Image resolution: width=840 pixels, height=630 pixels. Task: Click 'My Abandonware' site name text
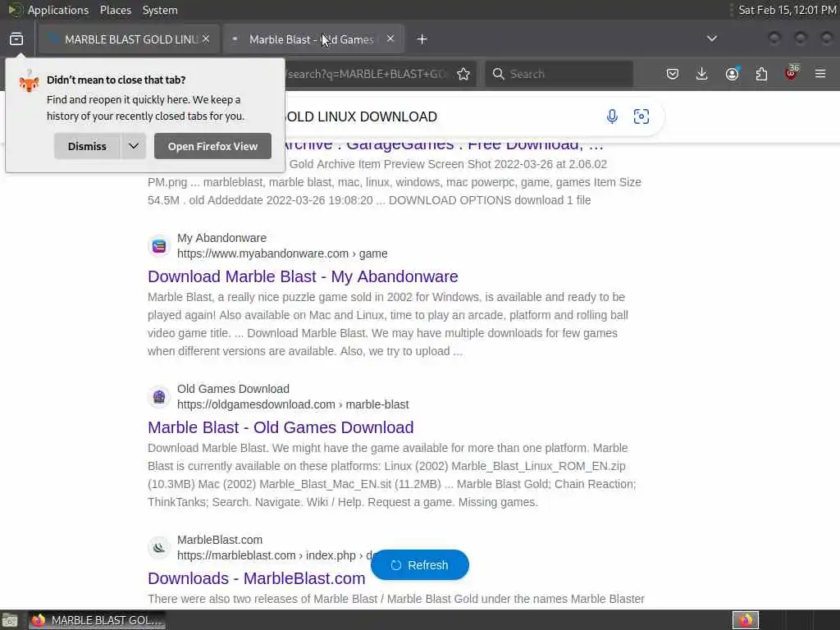(221, 238)
